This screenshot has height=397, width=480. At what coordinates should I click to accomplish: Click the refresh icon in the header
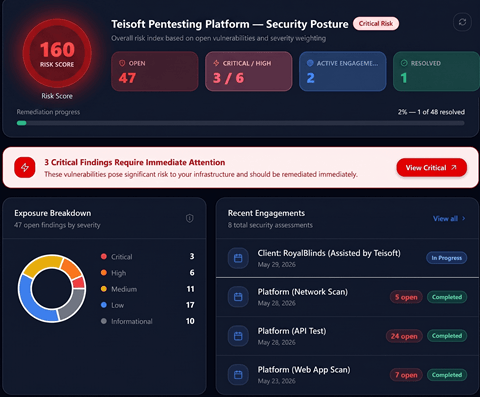pyautogui.click(x=462, y=22)
